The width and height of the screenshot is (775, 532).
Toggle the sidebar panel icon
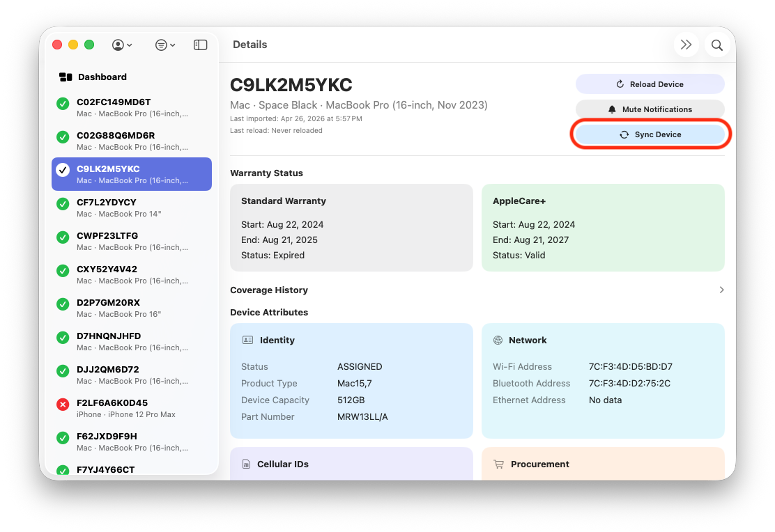point(200,45)
